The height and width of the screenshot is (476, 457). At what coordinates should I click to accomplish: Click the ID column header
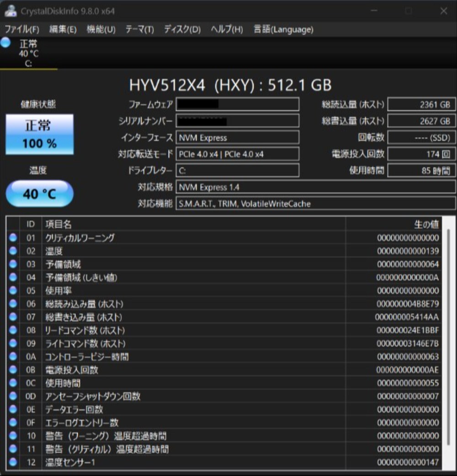click(31, 224)
